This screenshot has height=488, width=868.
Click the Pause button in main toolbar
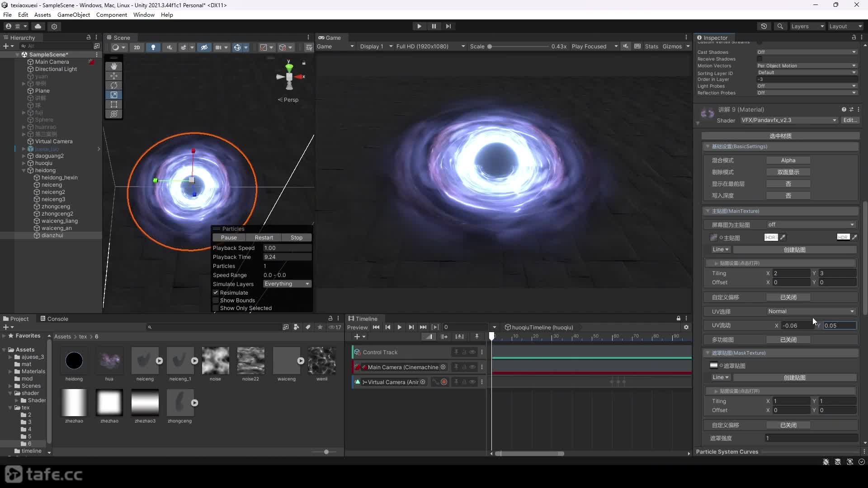pos(434,26)
